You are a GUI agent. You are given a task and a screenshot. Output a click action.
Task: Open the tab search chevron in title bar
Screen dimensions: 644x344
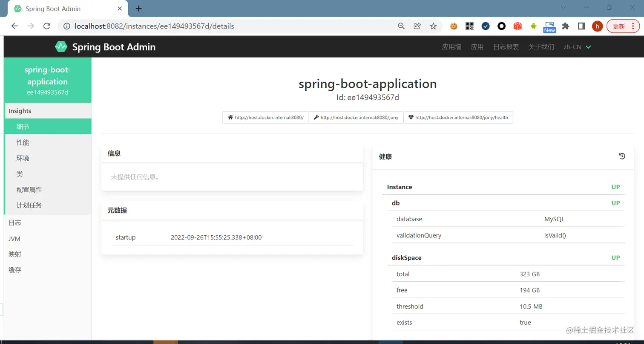coord(563,7)
